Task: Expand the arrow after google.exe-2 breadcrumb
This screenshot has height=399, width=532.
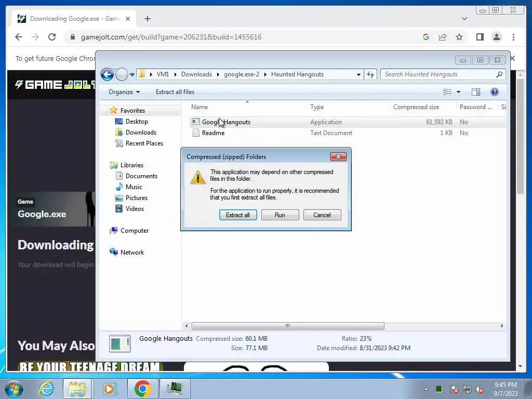Action: point(265,74)
